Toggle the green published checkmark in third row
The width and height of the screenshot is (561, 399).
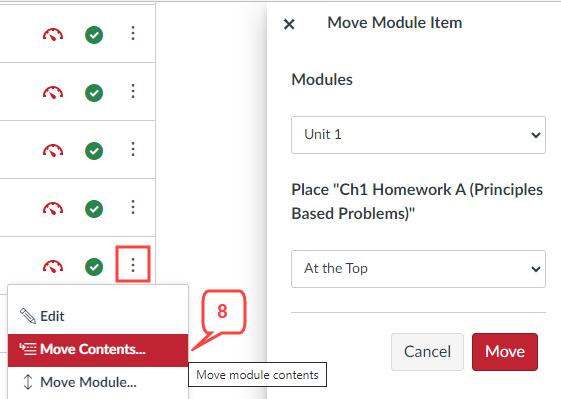94,151
